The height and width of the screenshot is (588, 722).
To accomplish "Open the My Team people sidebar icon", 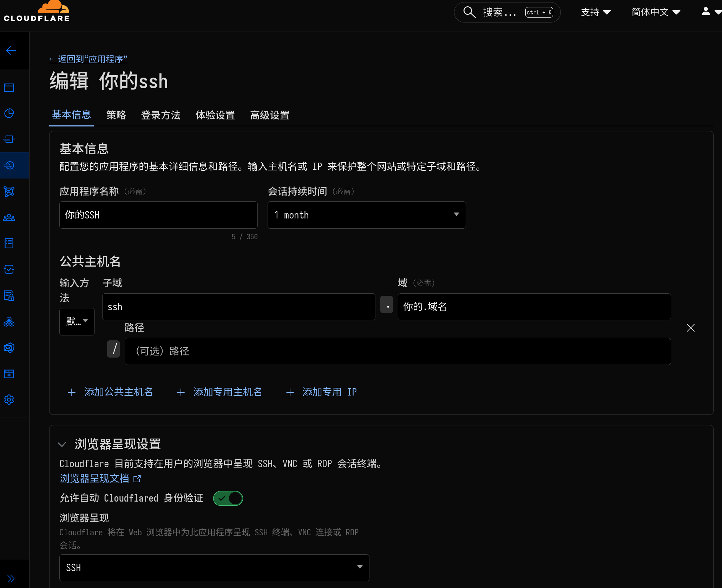I will point(9,217).
